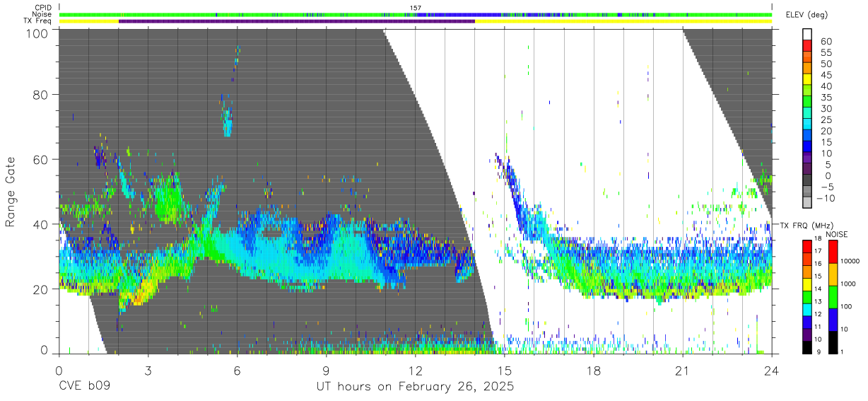Click the hour 24 tick label on time axis

(771, 371)
